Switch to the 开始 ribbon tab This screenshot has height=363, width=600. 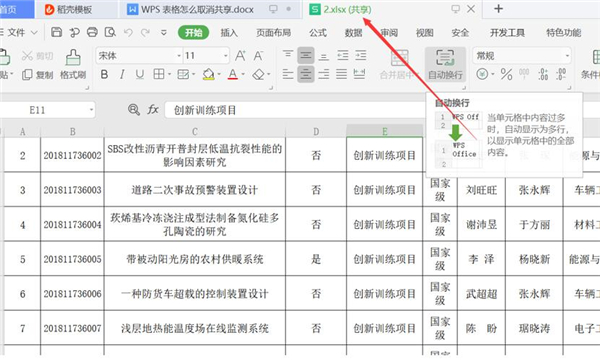click(x=194, y=33)
